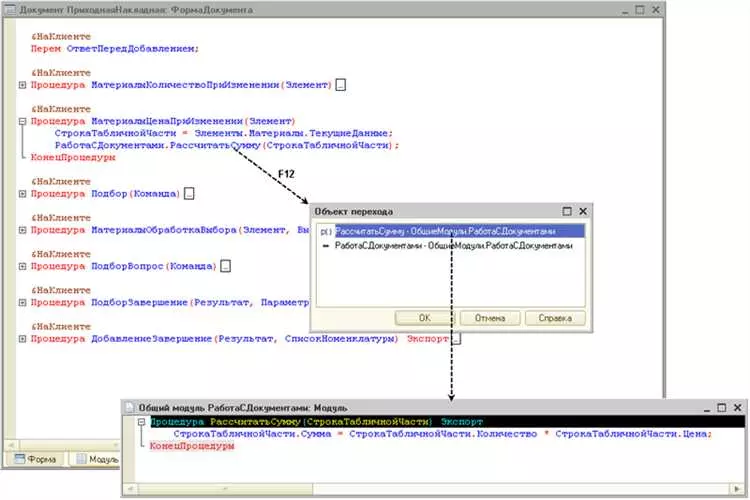Image resolution: width=750 pixels, height=500 pixels.
Task: Maximize the Общий модуль РаботаСДокументами window
Action: coord(722,408)
